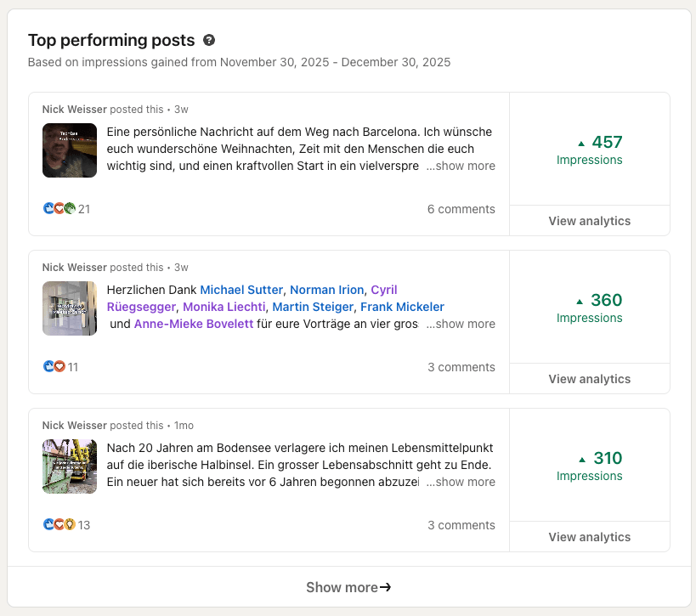View analytics for the 457 impressions post
Screen dimensions: 696x616
pyautogui.click(x=589, y=221)
